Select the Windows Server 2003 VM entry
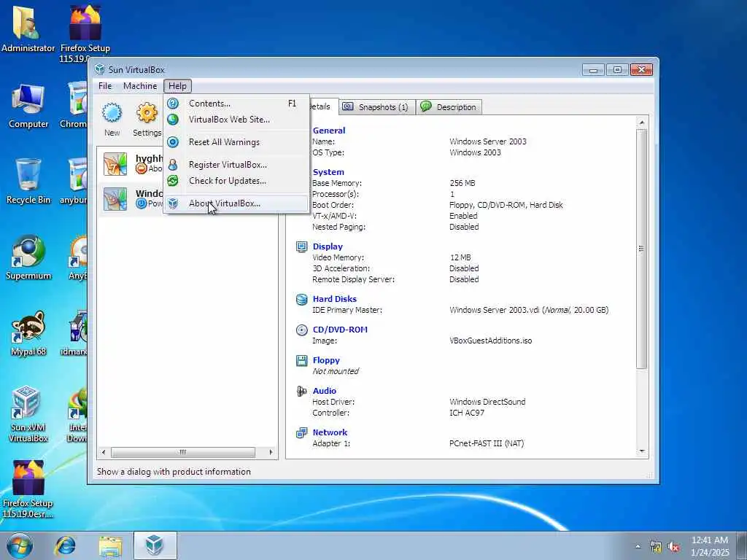 pyautogui.click(x=131, y=199)
